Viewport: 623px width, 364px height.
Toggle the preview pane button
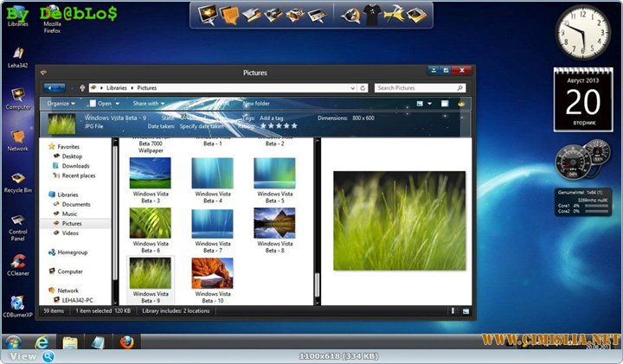445,104
